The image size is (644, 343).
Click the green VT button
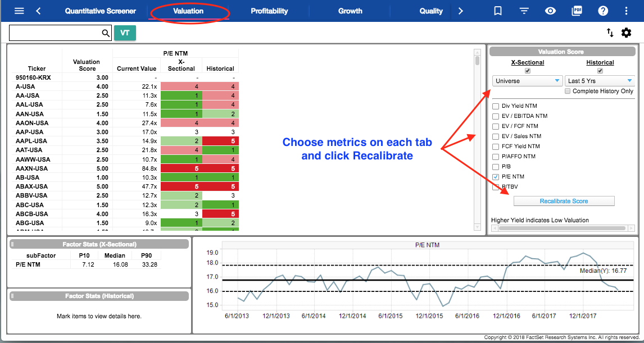pos(125,33)
